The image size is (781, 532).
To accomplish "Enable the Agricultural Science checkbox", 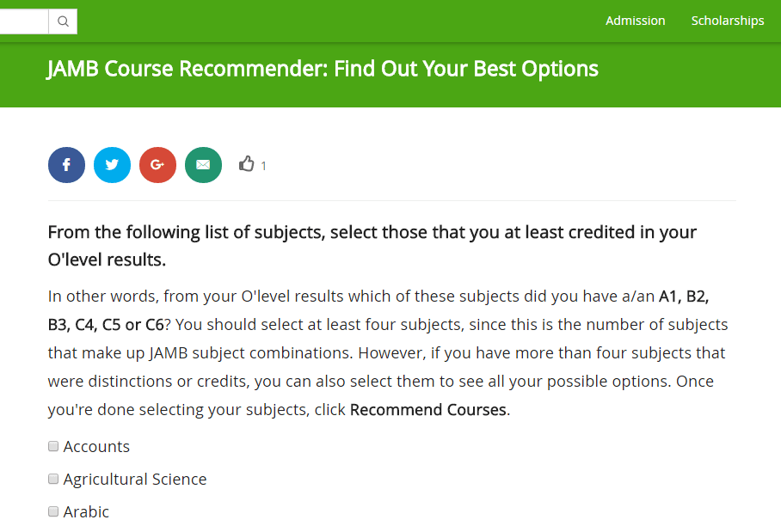I will click(x=52, y=479).
